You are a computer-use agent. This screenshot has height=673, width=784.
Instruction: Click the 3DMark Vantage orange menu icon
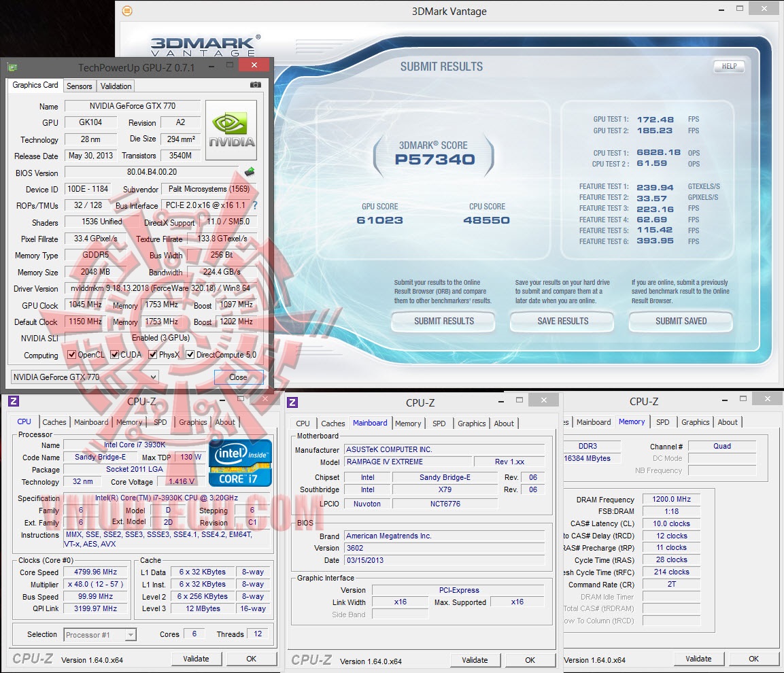pos(128,10)
